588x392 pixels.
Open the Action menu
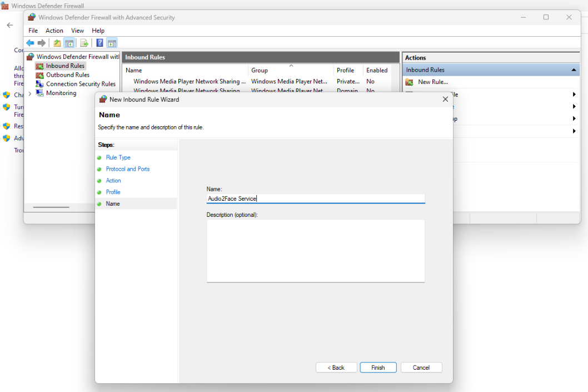(x=54, y=31)
